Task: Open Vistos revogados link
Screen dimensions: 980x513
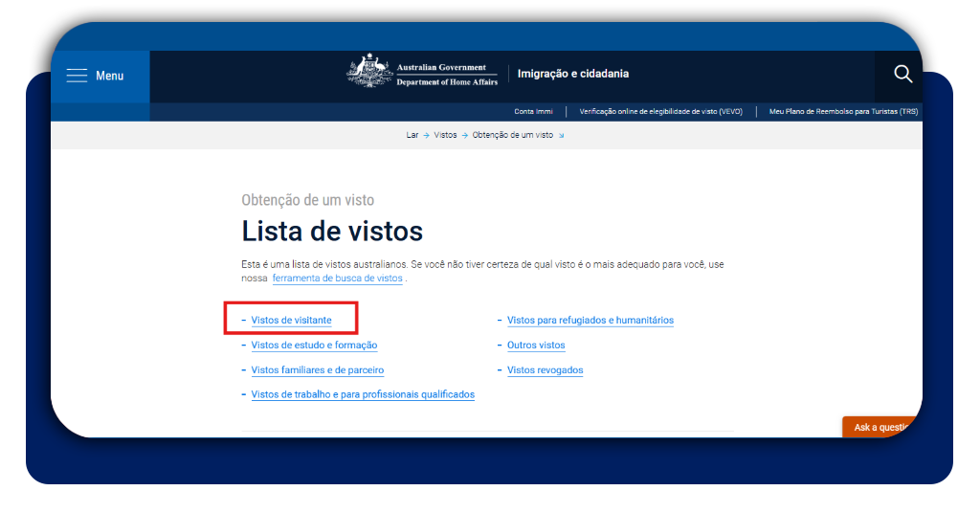Action: 545,369
